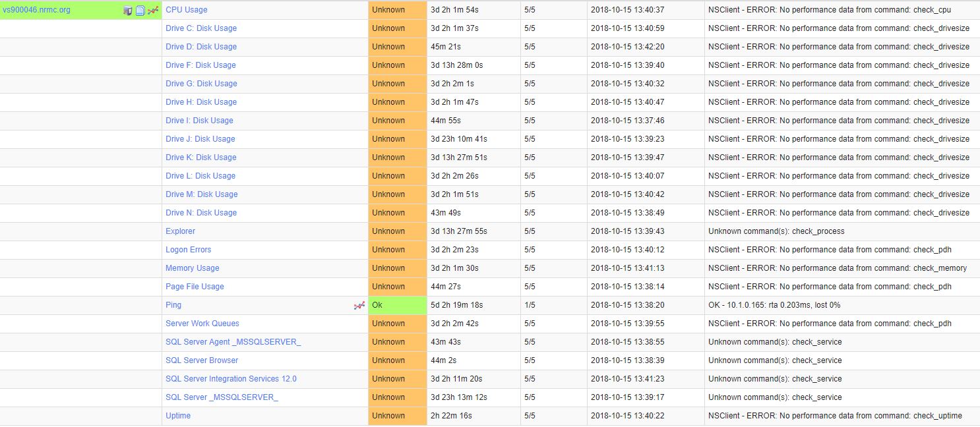Open the host's service details document icon
The width and height of the screenshot is (980, 427).
point(140,11)
